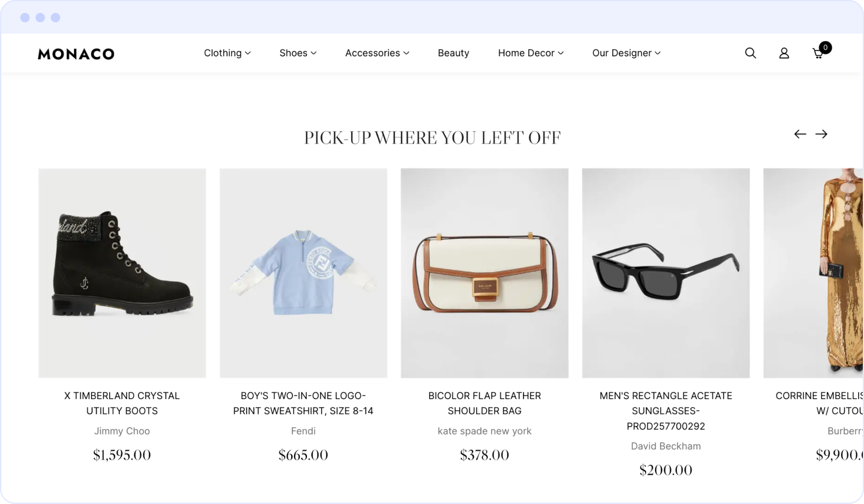Viewport: 864px width, 504px height.
Task: Open the shopping cart icon
Action: [817, 54]
